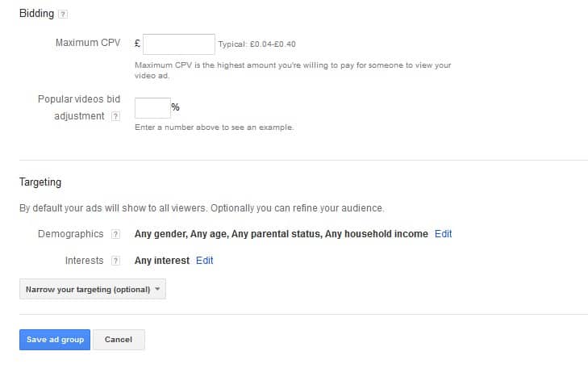The height and width of the screenshot is (368, 588).
Task: Save the ad group
Action: coord(55,340)
